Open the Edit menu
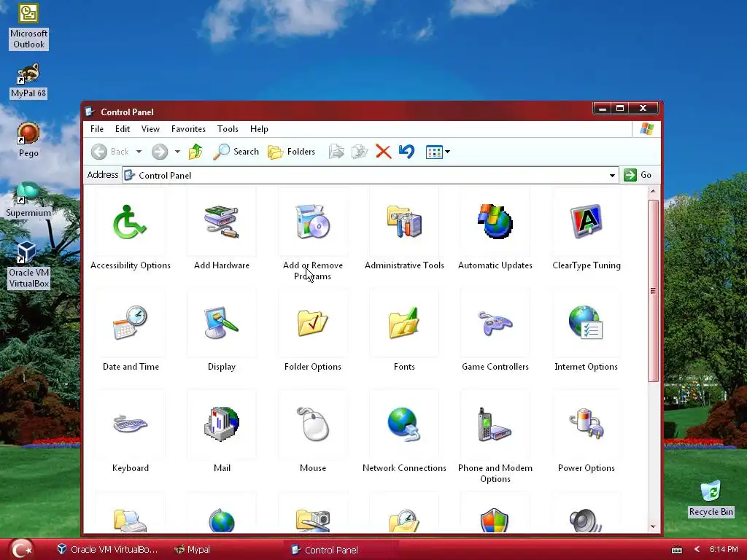747x560 pixels. tap(123, 129)
